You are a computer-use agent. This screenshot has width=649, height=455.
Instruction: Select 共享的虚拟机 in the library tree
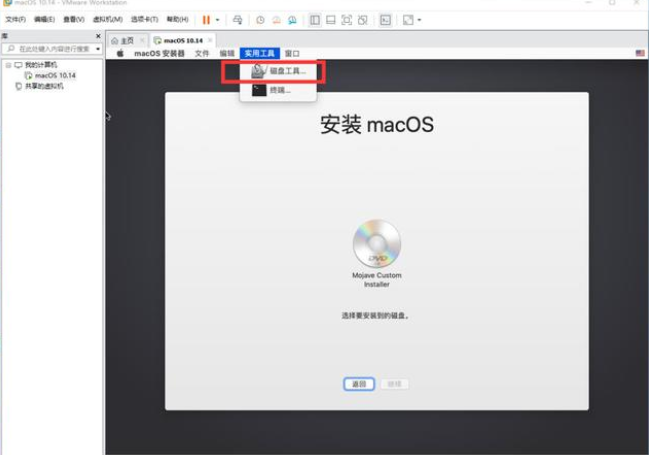[44, 86]
